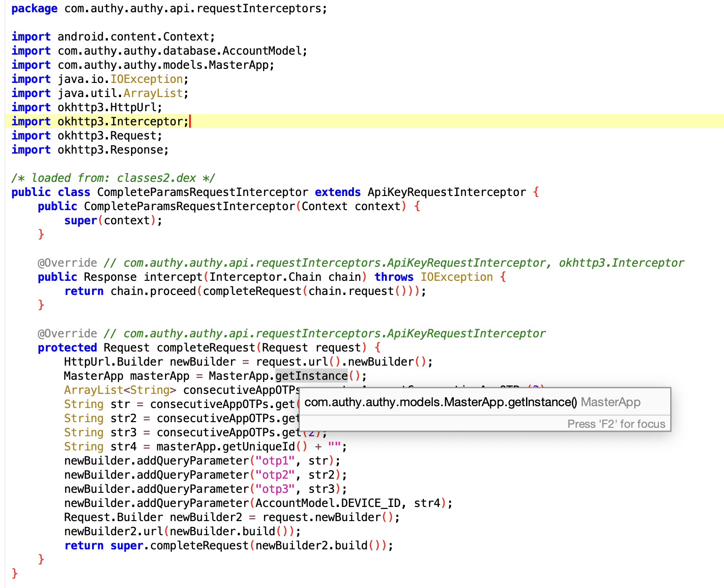Click the "otp2" string literal
This screenshot has height=588, width=724.
coord(275,475)
